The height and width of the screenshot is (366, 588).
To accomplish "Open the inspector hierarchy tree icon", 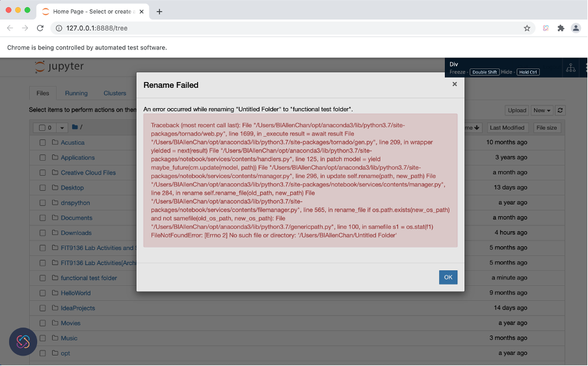I will (x=570, y=68).
